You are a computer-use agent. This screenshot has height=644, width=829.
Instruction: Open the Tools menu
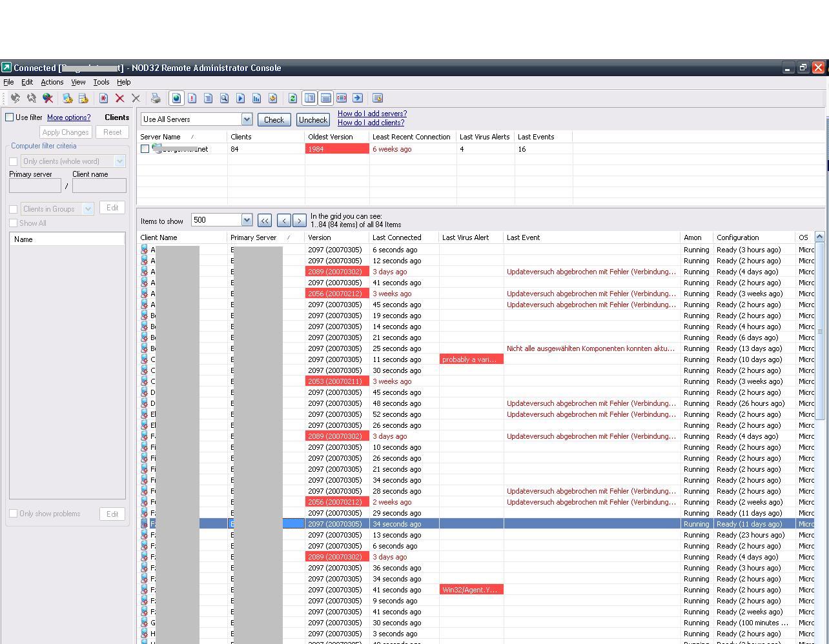[101, 82]
